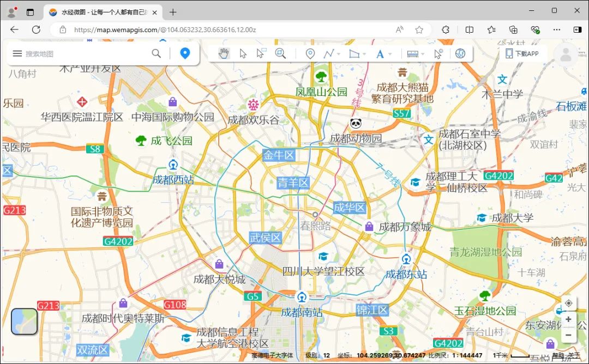Open the favorites list icon
The width and height of the screenshot is (589, 364).
pyautogui.click(x=491, y=29)
